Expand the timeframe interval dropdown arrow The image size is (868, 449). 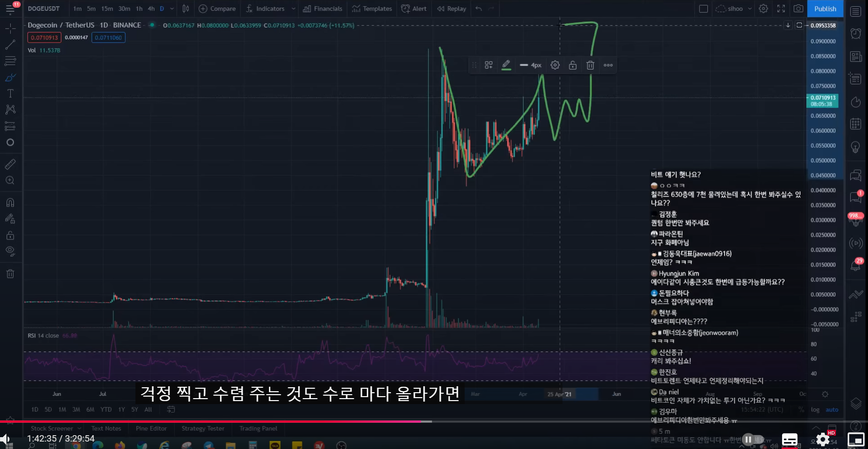coord(172,8)
